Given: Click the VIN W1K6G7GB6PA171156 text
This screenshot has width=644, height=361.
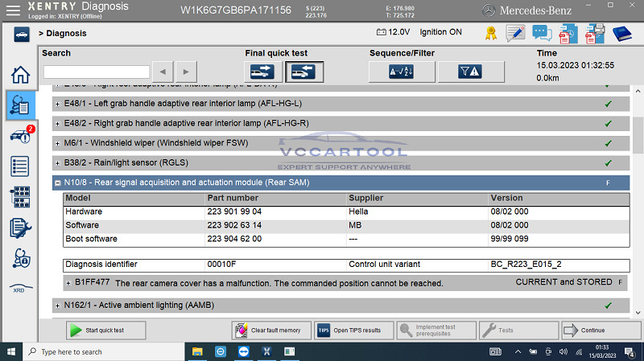Looking at the screenshot, I should [236, 10].
